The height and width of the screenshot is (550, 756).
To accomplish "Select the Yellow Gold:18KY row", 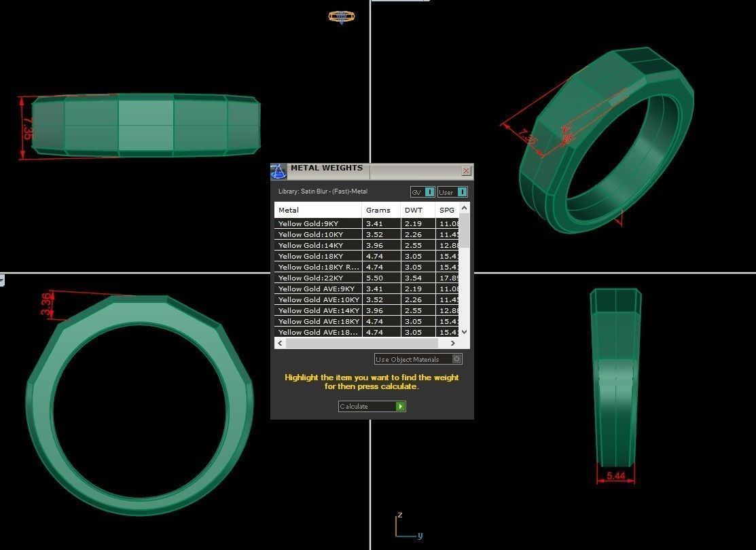I will click(366, 257).
